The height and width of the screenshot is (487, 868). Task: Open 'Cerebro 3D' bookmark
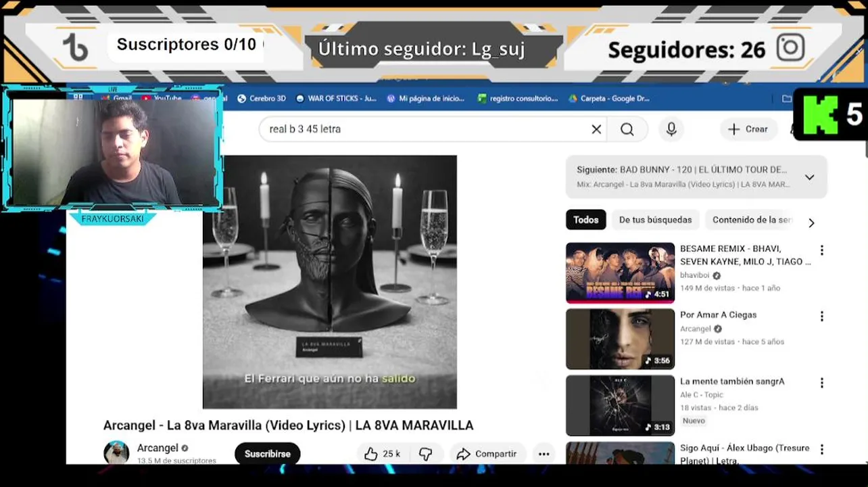[262, 99]
